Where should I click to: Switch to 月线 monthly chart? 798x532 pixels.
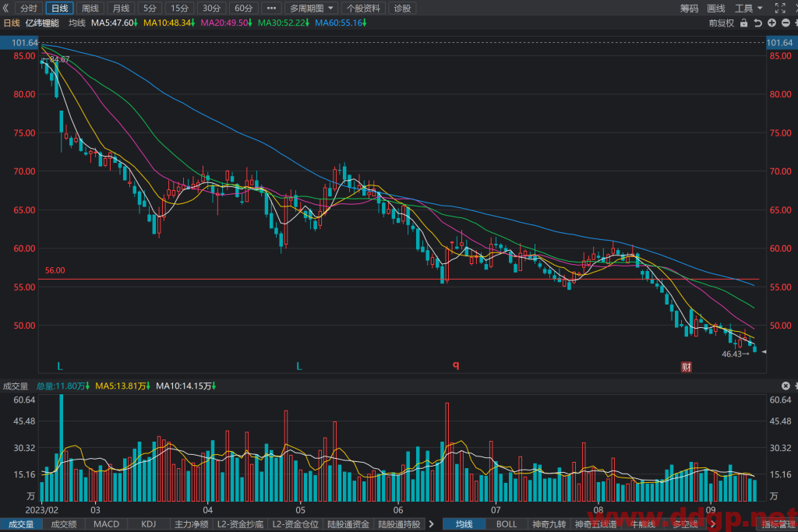(121, 8)
